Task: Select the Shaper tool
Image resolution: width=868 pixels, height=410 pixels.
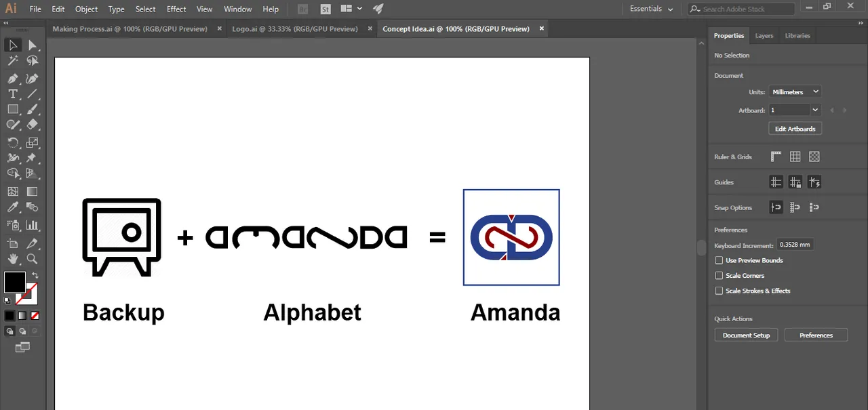Action: (13, 125)
